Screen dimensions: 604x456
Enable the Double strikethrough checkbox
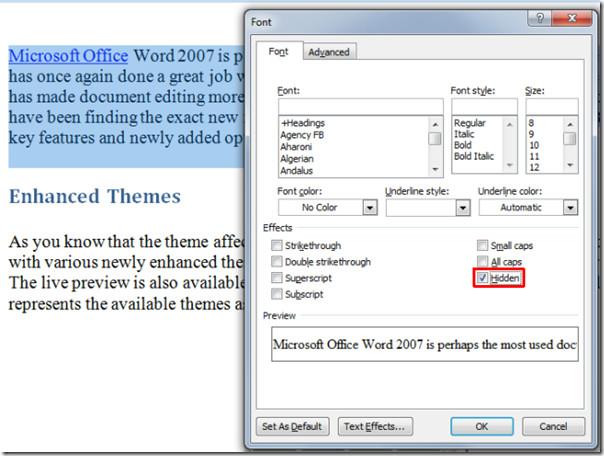pyautogui.click(x=277, y=262)
